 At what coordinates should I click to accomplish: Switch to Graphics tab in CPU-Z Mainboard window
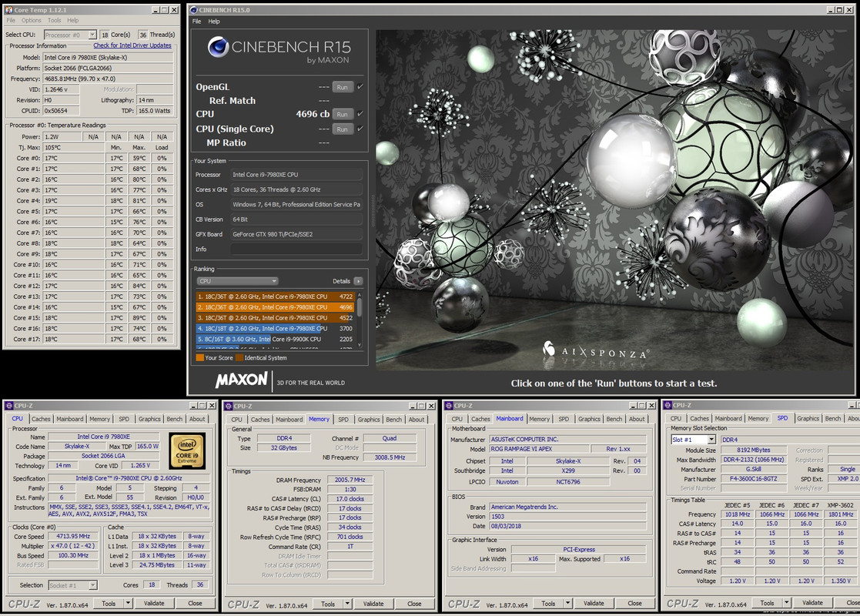[589, 419]
